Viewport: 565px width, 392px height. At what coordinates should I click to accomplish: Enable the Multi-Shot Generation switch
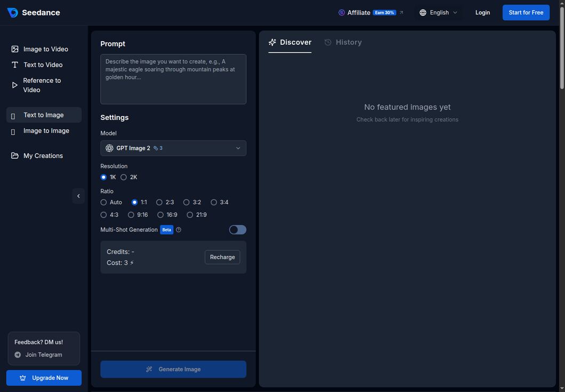pos(238,230)
